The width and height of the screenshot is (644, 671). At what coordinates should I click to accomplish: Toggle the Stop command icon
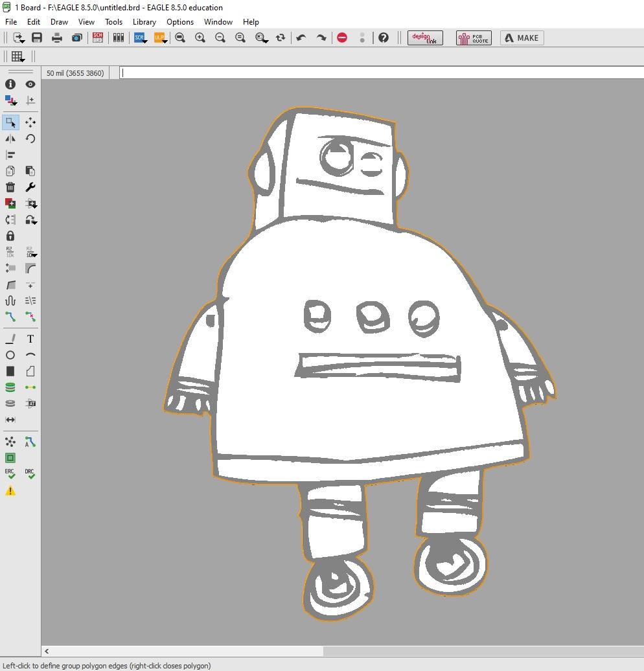pos(343,38)
